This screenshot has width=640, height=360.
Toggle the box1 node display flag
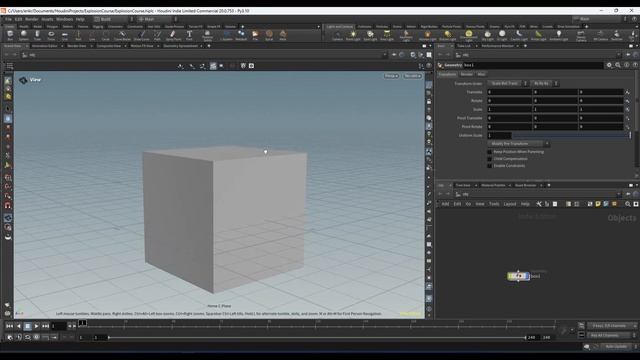(x=527, y=276)
